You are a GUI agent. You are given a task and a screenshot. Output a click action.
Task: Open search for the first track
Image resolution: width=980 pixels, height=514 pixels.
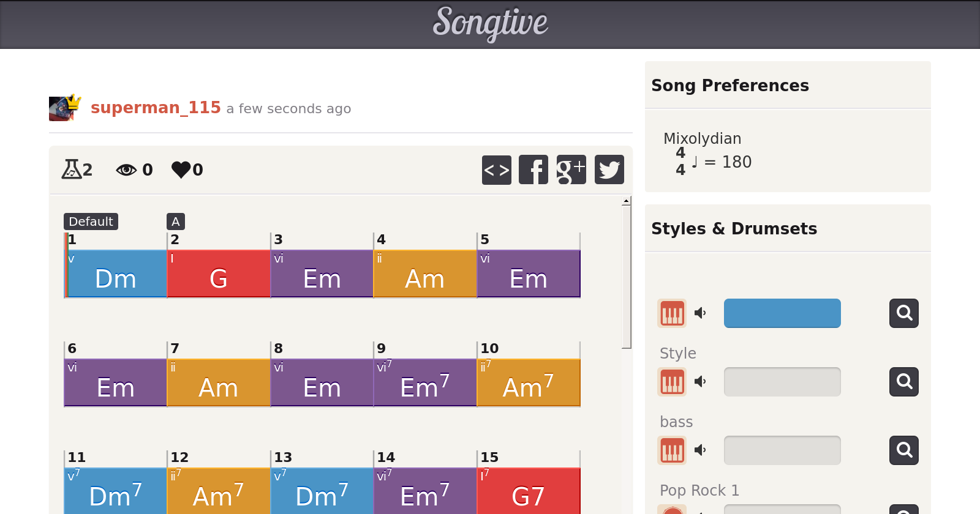(904, 313)
